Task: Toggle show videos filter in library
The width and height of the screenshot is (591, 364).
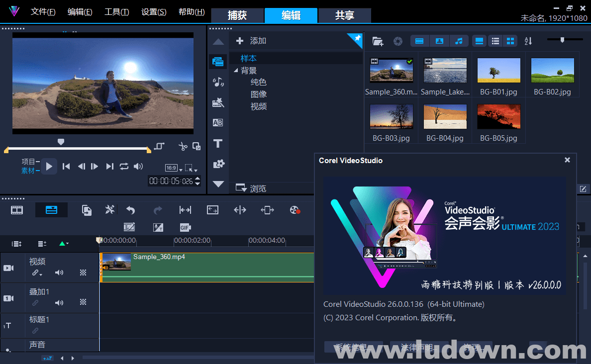Action: click(x=419, y=41)
